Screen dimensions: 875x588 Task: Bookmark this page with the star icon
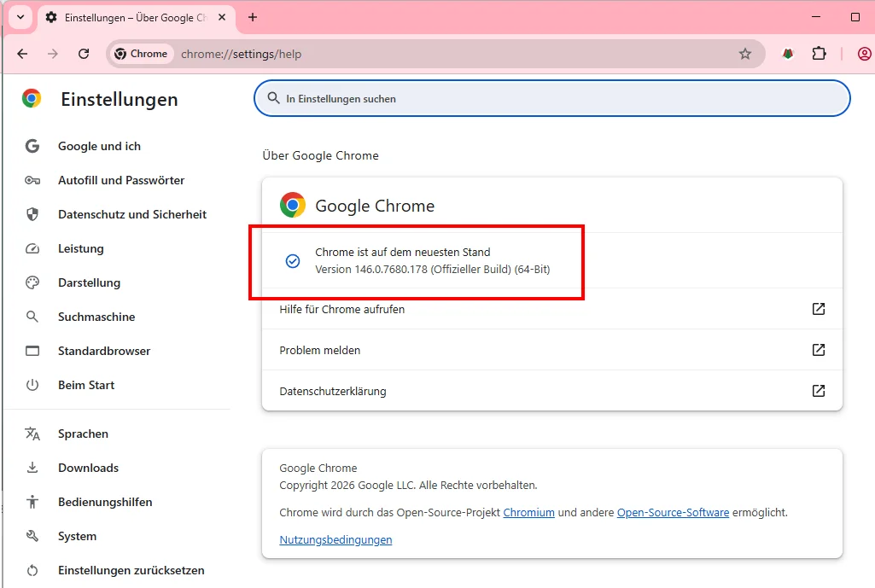(x=745, y=54)
